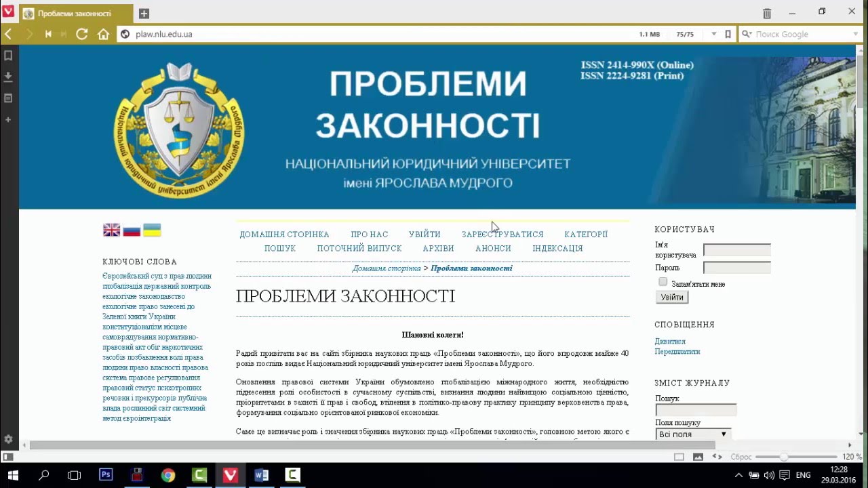The width and height of the screenshot is (868, 488).
Task: Open 'Передплатити' subscribe link
Action: [x=677, y=352]
